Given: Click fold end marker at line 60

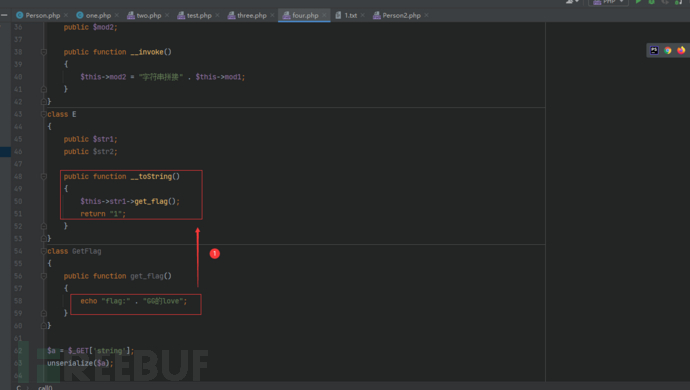Looking at the screenshot, I should tap(44, 326).
